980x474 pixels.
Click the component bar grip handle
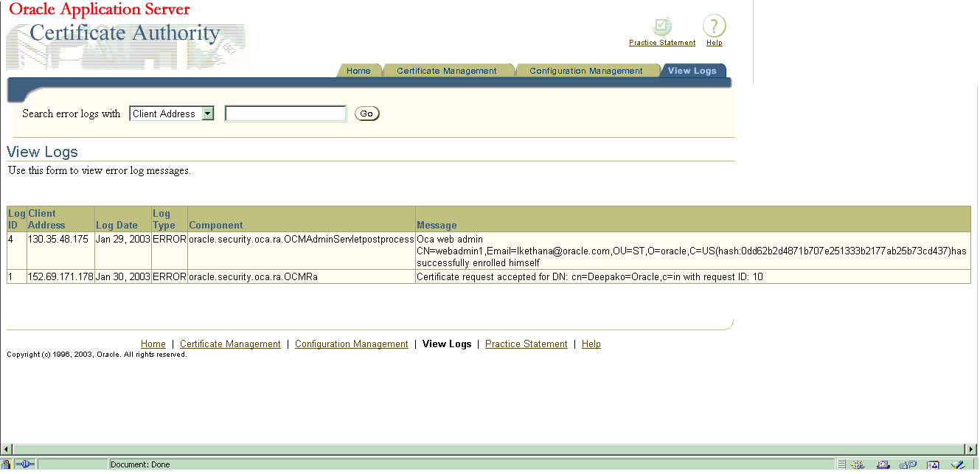tap(841, 464)
